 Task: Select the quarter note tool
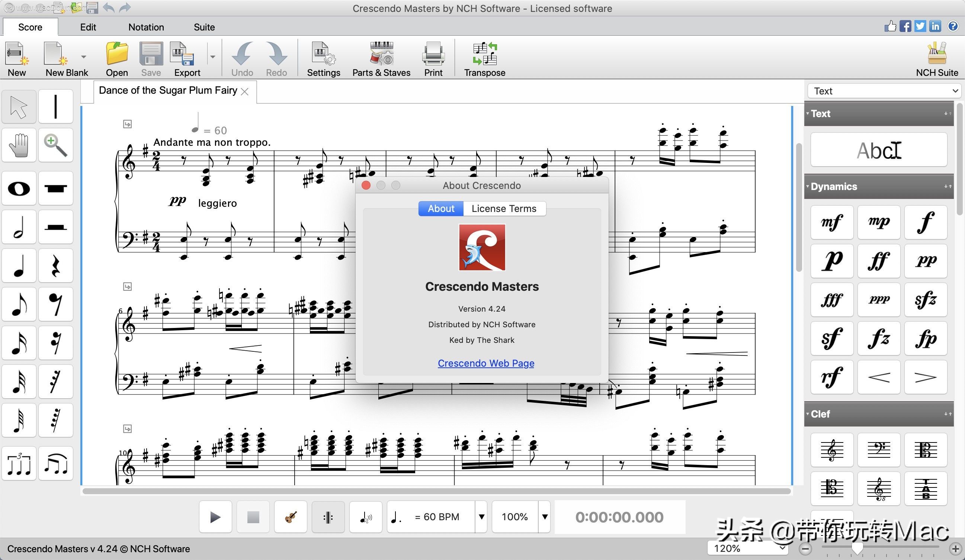click(x=19, y=265)
